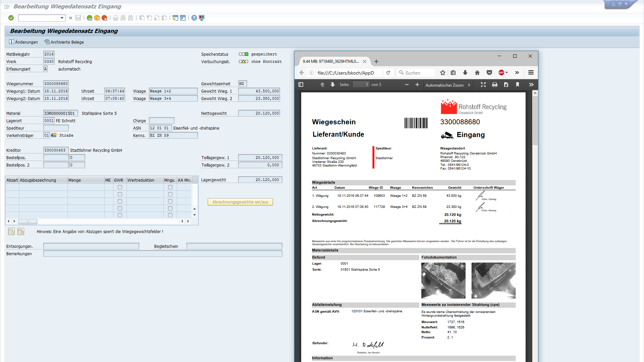Click the Find binoculars icon
This screenshot has width=644, height=362.
coord(123,18)
